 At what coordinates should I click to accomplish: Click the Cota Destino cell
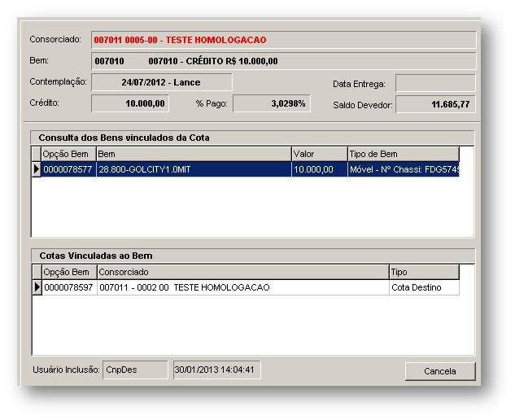click(425, 287)
